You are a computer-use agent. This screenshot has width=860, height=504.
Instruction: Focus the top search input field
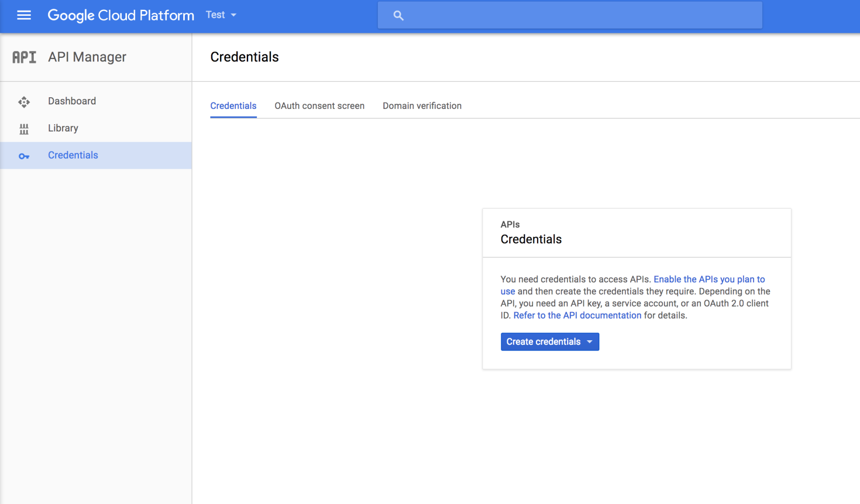pos(570,15)
